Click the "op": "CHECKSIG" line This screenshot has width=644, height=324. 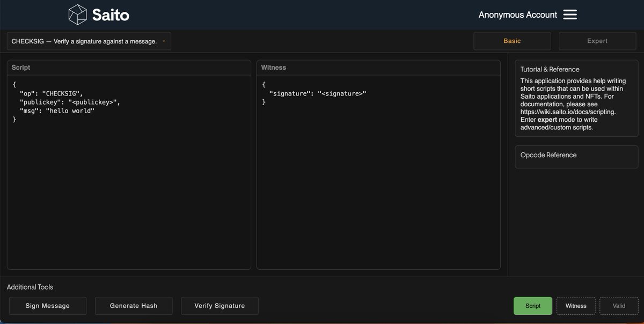coord(52,93)
